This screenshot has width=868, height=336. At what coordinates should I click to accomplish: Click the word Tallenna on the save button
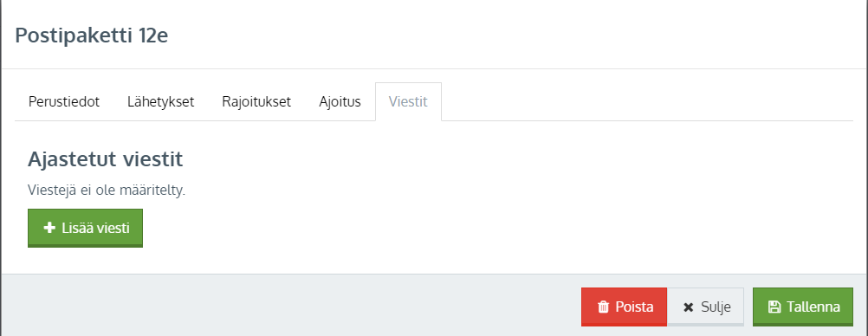(x=813, y=307)
